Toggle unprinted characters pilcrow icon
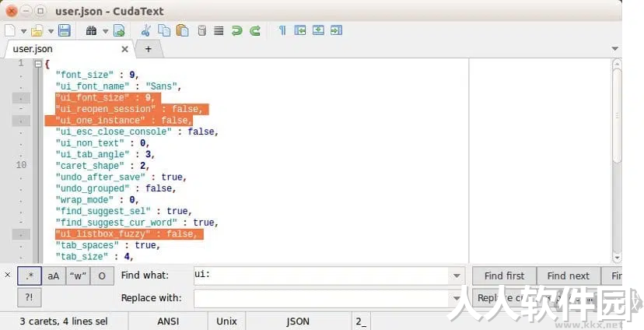 pos(282,30)
